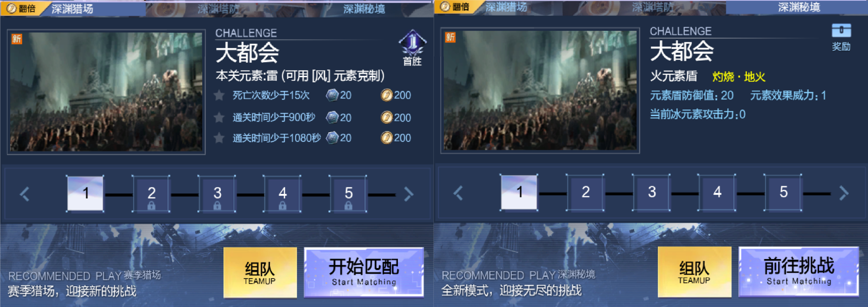
Task: Click the 翻倍 coin icon in left panel
Action: click(12, 8)
